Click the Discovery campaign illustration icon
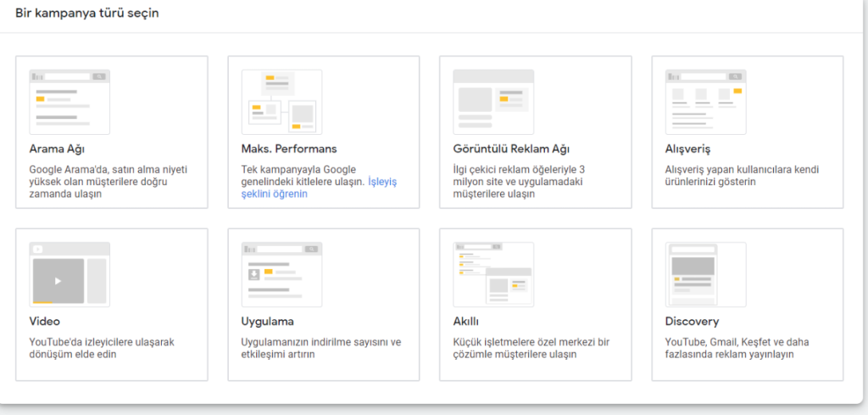This screenshot has height=415, width=868. pyautogui.click(x=705, y=274)
